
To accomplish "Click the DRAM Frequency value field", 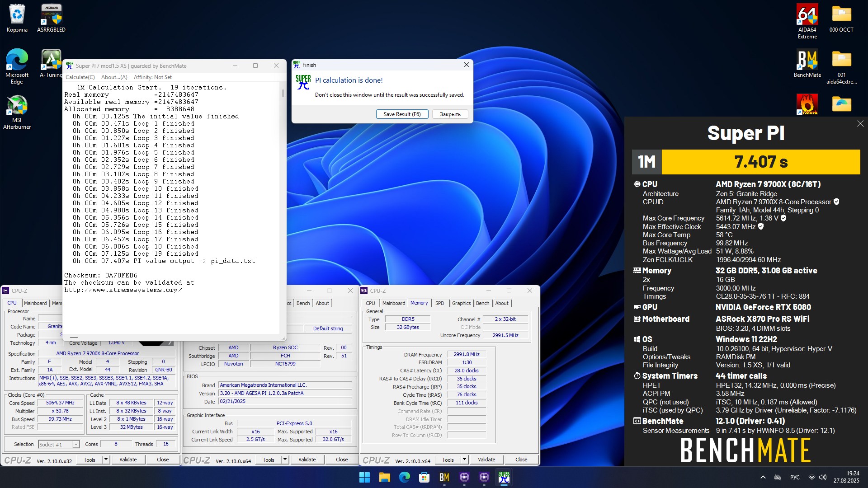I will [467, 355].
